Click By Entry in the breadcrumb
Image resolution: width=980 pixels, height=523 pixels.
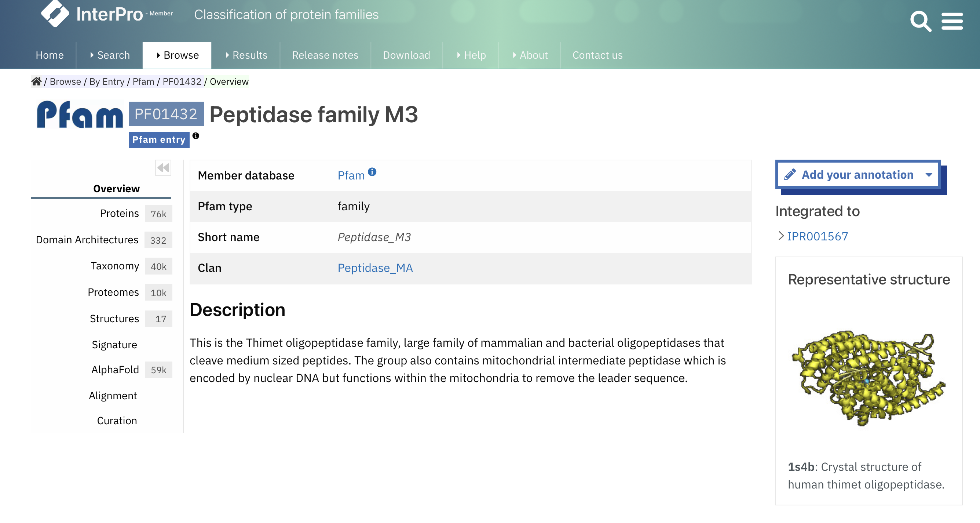[107, 81]
